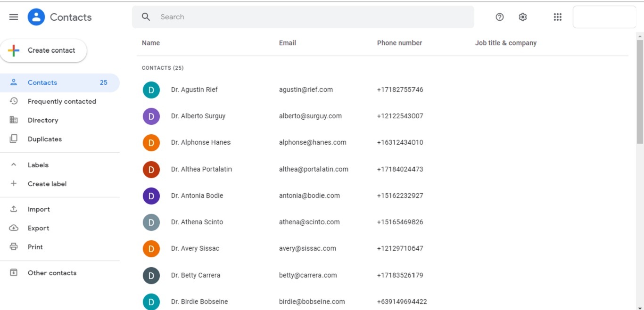Click the printer icon beside Print

pyautogui.click(x=14, y=247)
